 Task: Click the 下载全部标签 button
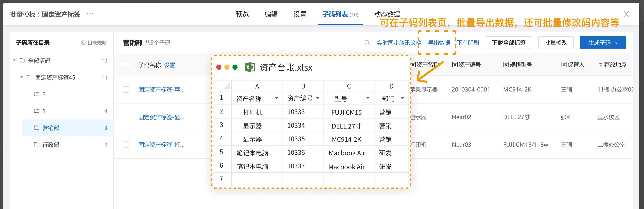coord(508,42)
